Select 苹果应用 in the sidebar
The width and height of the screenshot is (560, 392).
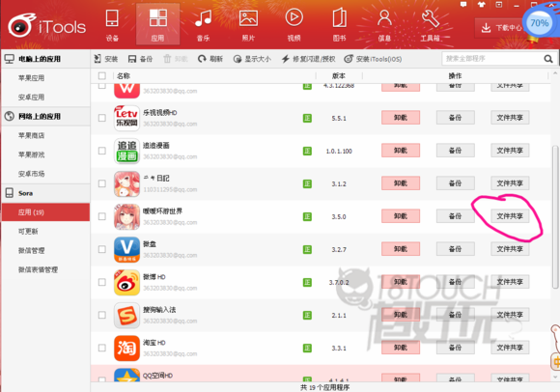[x=32, y=78]
